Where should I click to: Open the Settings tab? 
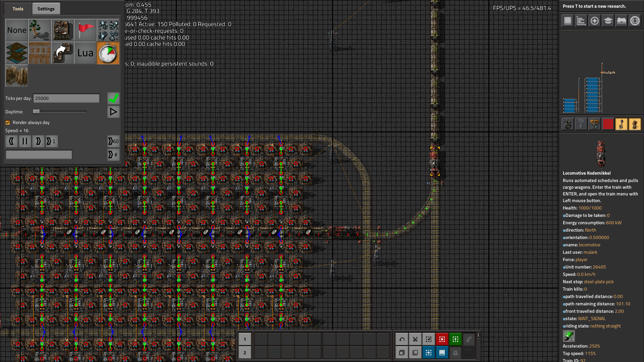46,9
